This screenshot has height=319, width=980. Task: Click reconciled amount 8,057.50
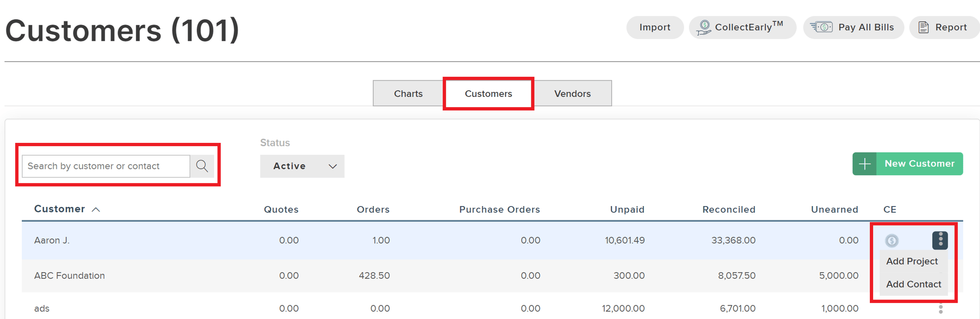737,276
